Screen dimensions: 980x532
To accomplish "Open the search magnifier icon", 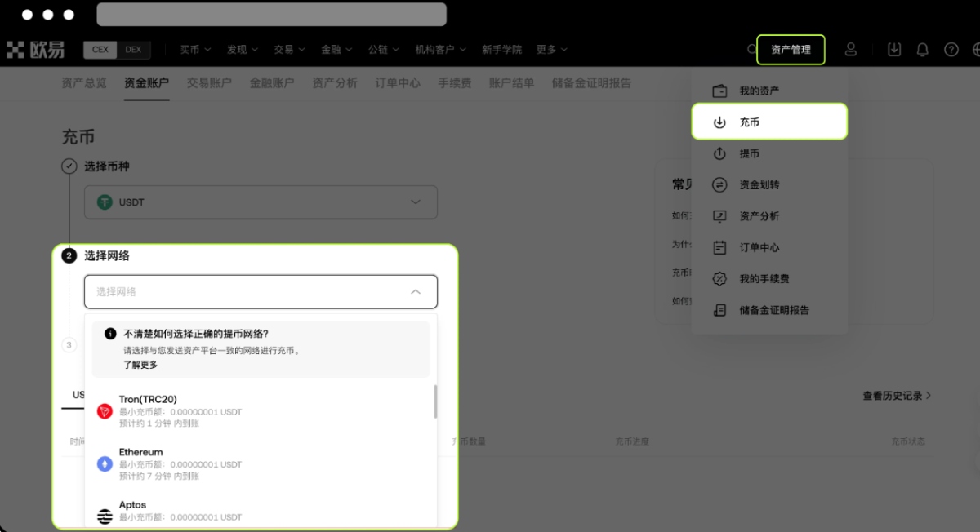I will click(x=751, y=49).
